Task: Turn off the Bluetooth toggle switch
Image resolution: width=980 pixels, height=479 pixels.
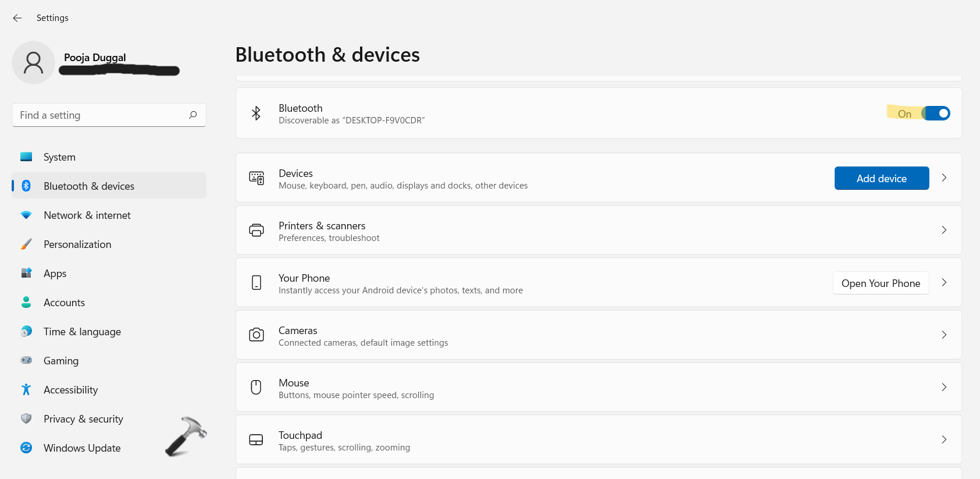Action: (x=936, y=113)
